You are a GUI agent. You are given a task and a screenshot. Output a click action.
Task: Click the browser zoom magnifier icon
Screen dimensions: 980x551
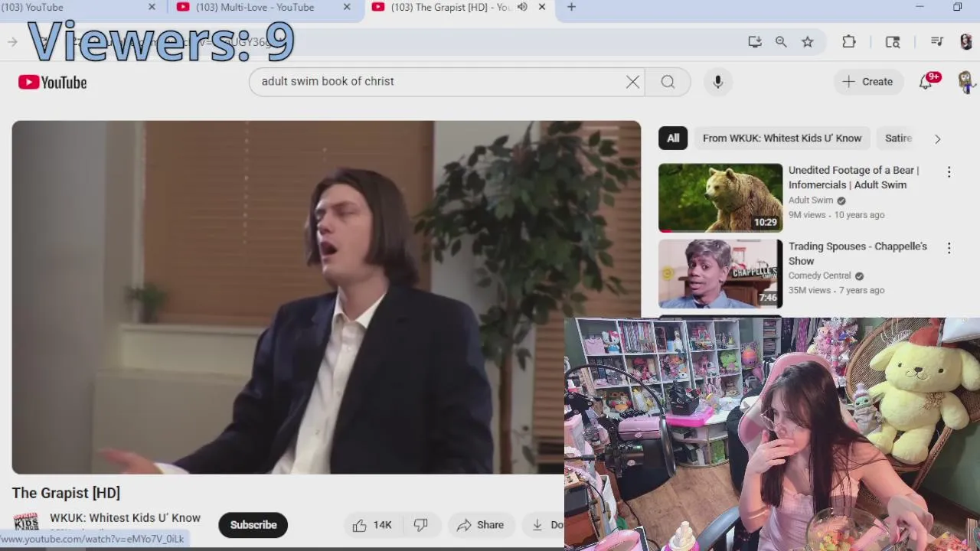point(781,42)
